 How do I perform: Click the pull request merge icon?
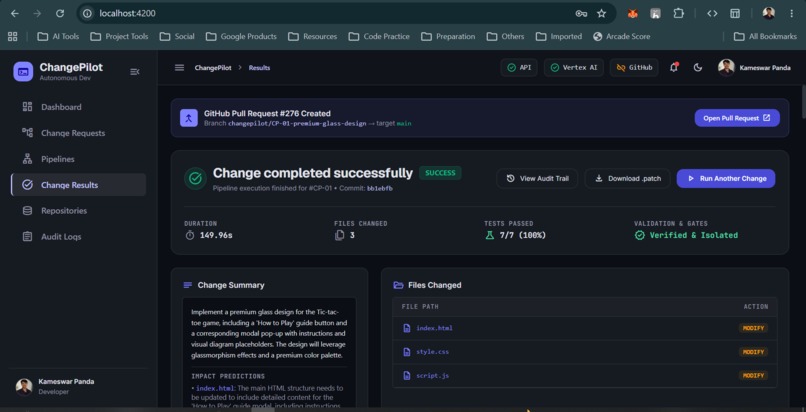189,118
